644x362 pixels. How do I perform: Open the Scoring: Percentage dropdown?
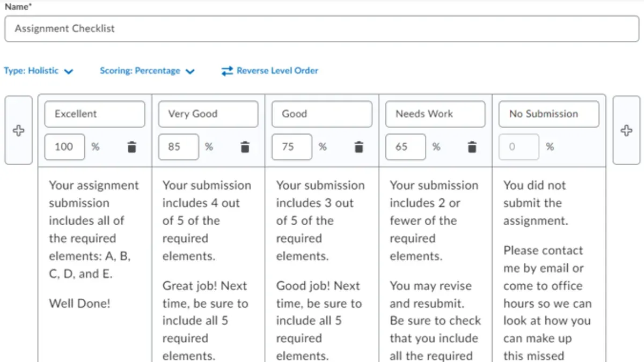[x=147, y=71]
